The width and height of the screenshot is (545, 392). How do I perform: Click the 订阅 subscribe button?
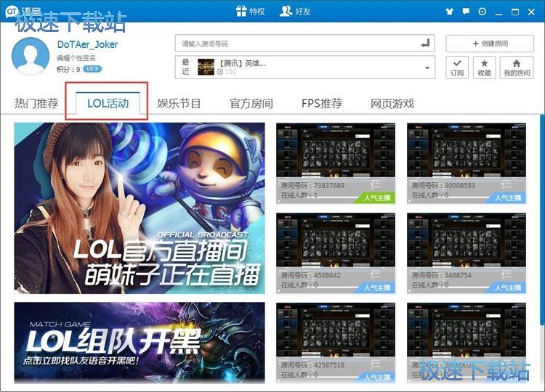pos(457,68)
